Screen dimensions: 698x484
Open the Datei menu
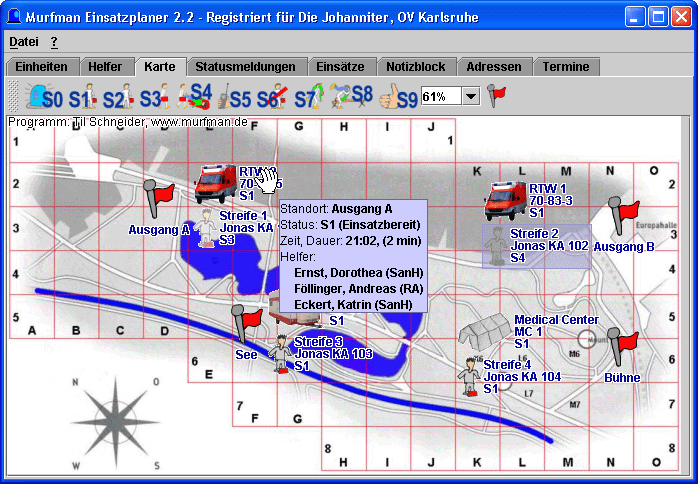[24, 42]
